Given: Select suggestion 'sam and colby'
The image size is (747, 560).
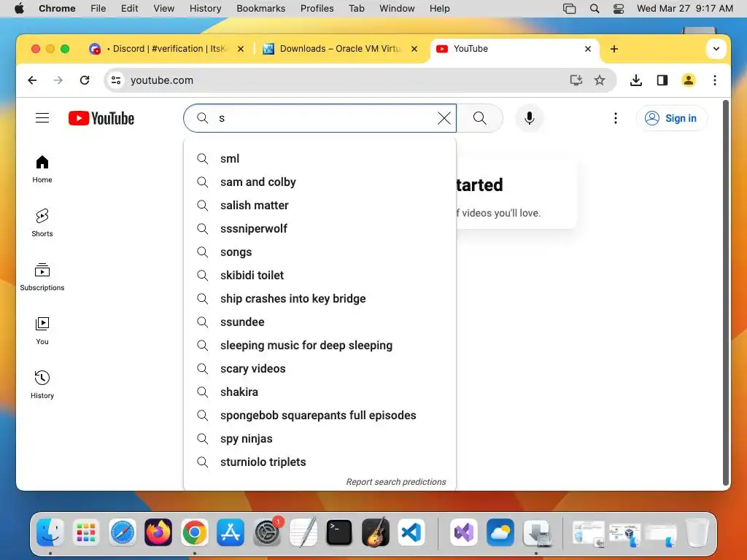Looking at the screenshot, I should pyautogui.click(x=320, y=182).
